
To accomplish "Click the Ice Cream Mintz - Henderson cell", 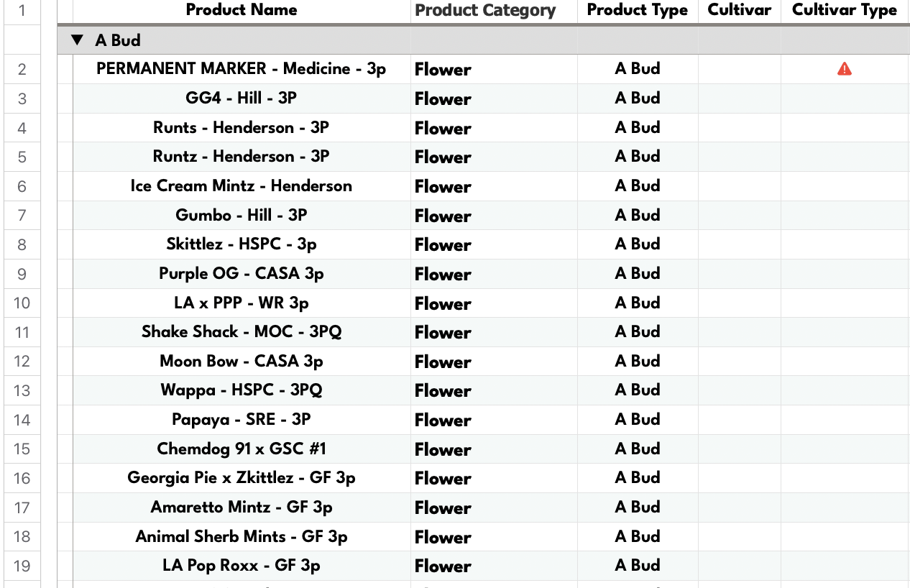I will (x=242, y=186).
